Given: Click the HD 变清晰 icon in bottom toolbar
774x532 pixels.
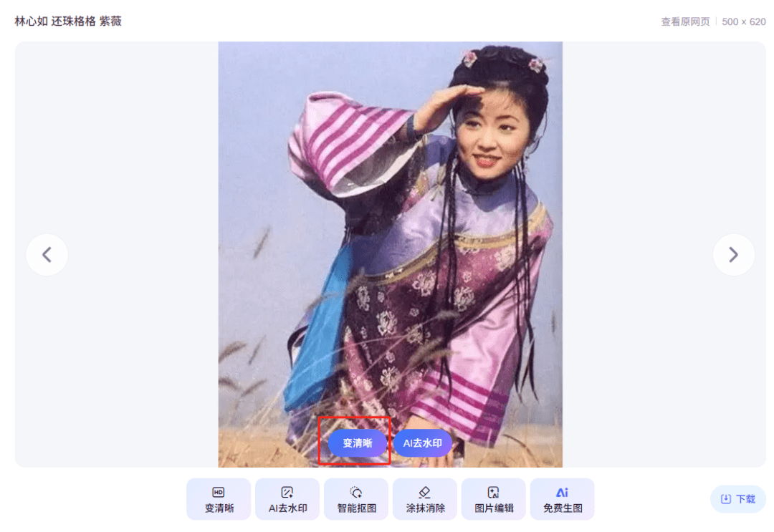Looking at the screenshot, I should [218, 492].
